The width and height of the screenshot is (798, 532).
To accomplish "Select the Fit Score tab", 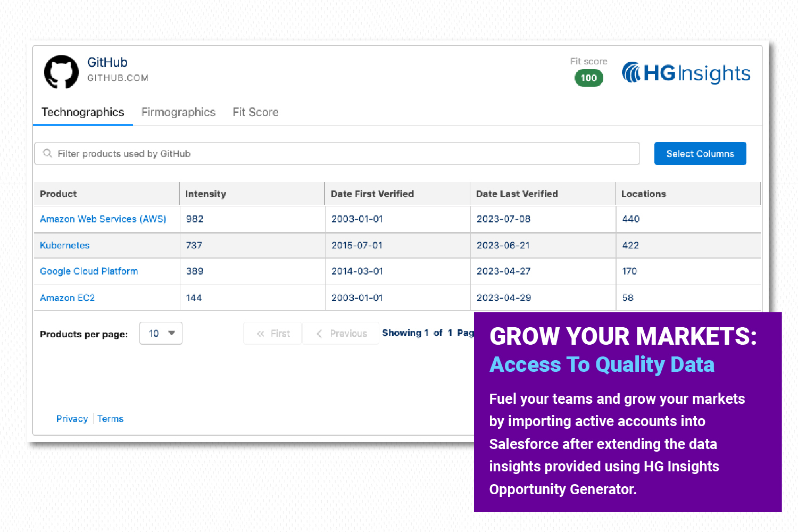I will [x=255, y=112].
